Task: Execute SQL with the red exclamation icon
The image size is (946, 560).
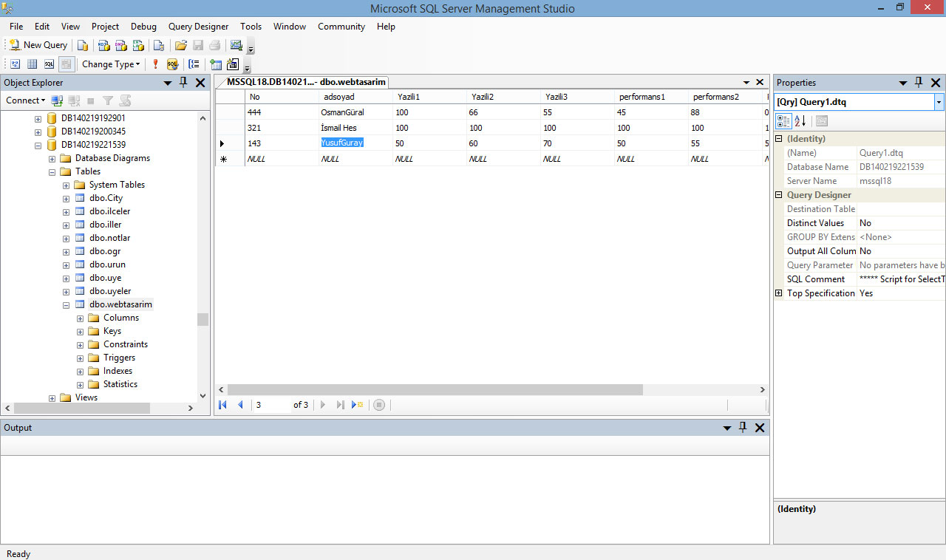Action: point(155,64)
